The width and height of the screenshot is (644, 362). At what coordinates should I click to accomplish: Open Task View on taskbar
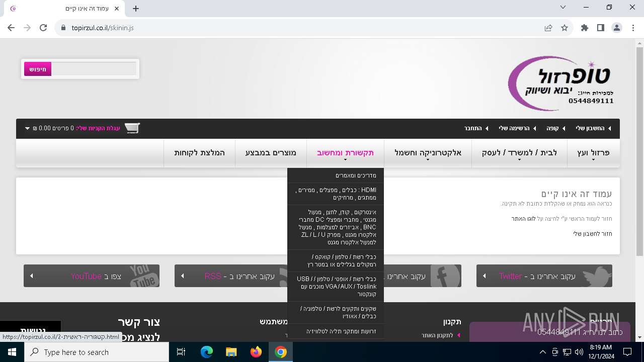point(181,352)
